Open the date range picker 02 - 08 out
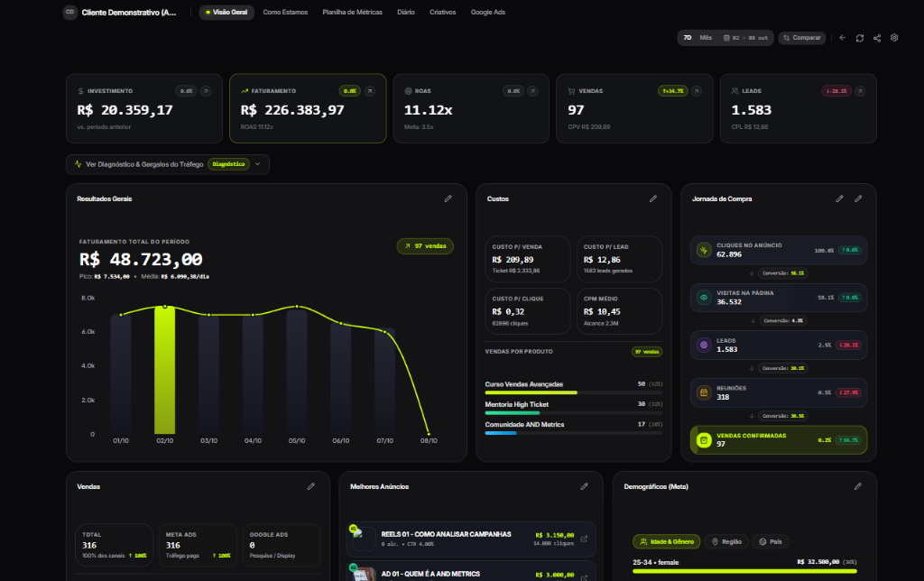Screen dimensions: 924x581 [746, 38]
